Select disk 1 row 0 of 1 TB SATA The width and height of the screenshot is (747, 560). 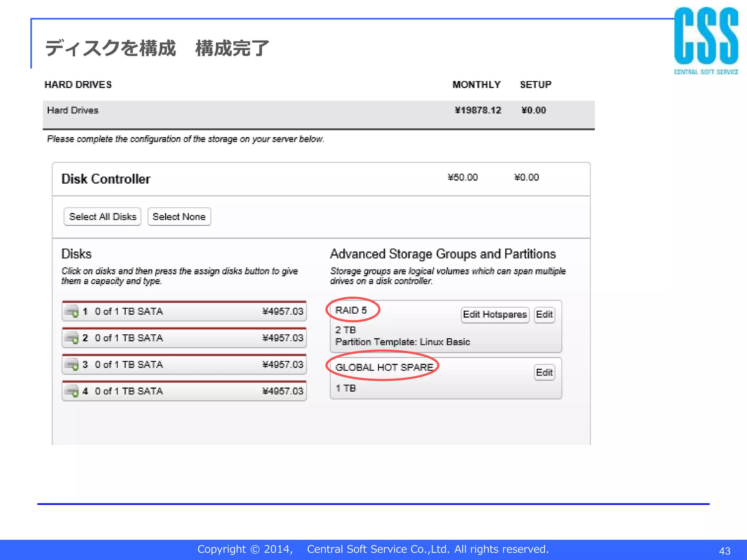[x=184, y=311]
